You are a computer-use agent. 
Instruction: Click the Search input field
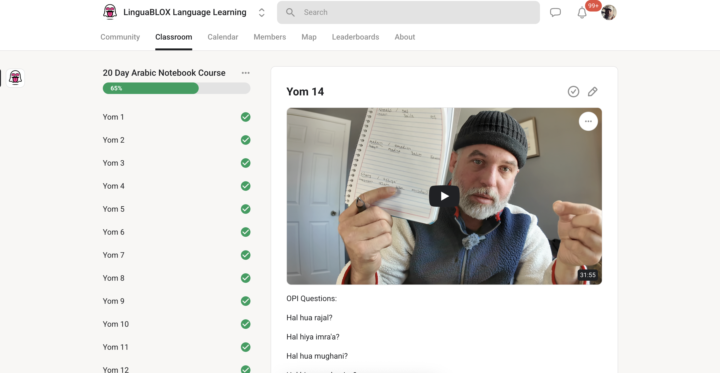(x=408, y=12)
